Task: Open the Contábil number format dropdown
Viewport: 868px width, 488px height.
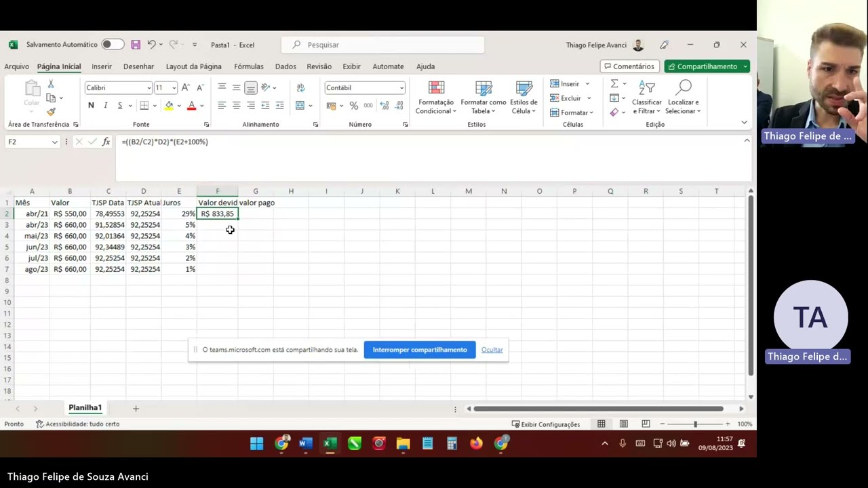Action: pyautogui.click(x=401, y=88)
